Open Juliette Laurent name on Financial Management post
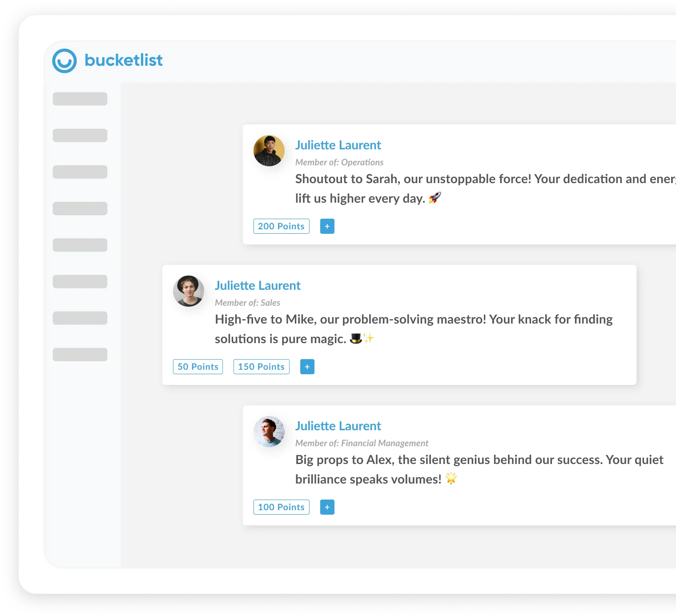This screenshot has width=676, height=616. point(338,426)
